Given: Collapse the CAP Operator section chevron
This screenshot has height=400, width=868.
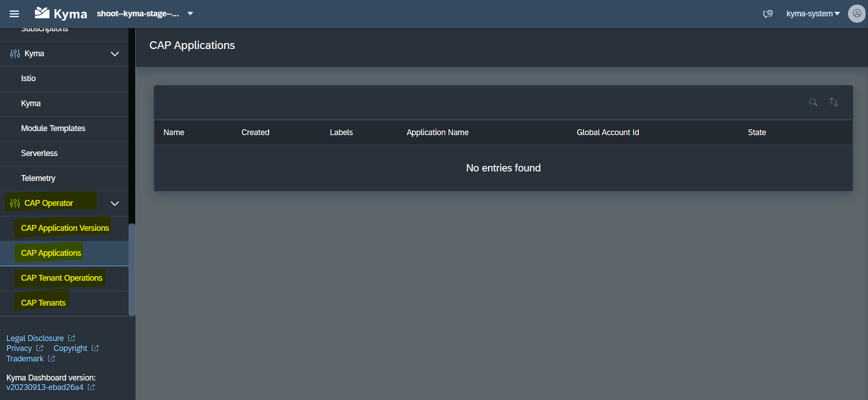Looking at the screenshot, I should coord(115,204).
